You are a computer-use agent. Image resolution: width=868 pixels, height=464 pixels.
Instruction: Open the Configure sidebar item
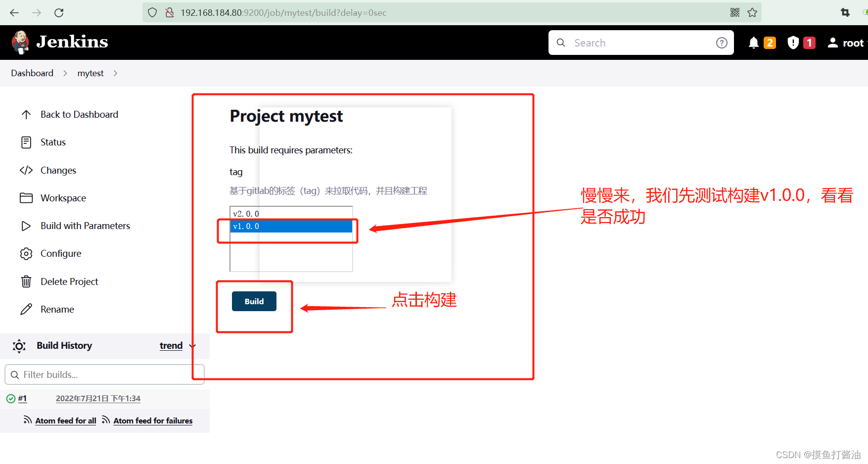click(61, 254)
